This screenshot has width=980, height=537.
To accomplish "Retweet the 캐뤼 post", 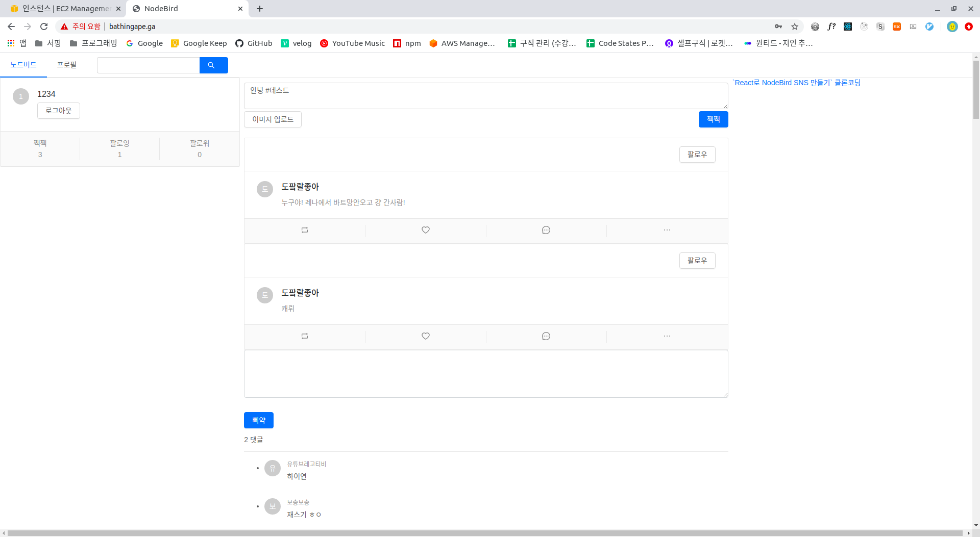I will click(x=305, y=336).
